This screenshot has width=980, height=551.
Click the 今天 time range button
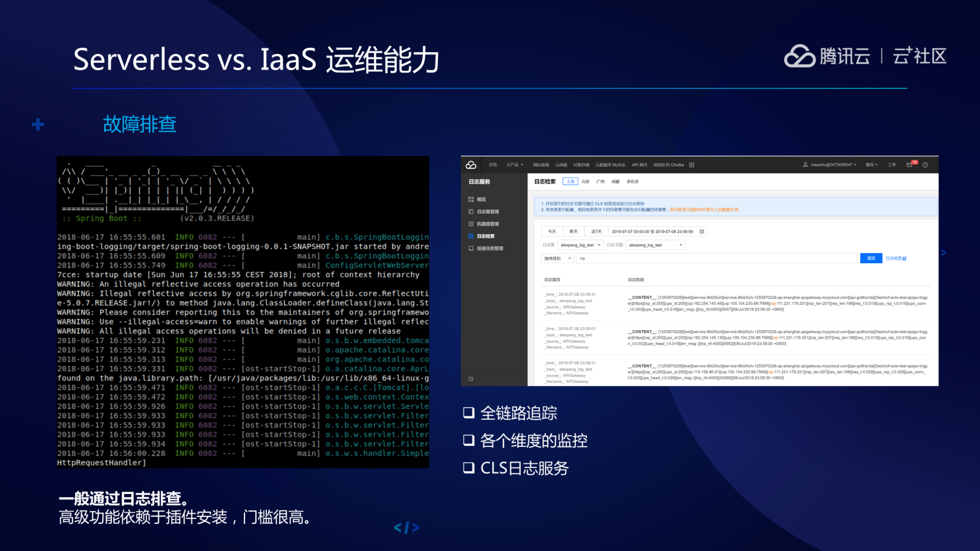(552, 232)
